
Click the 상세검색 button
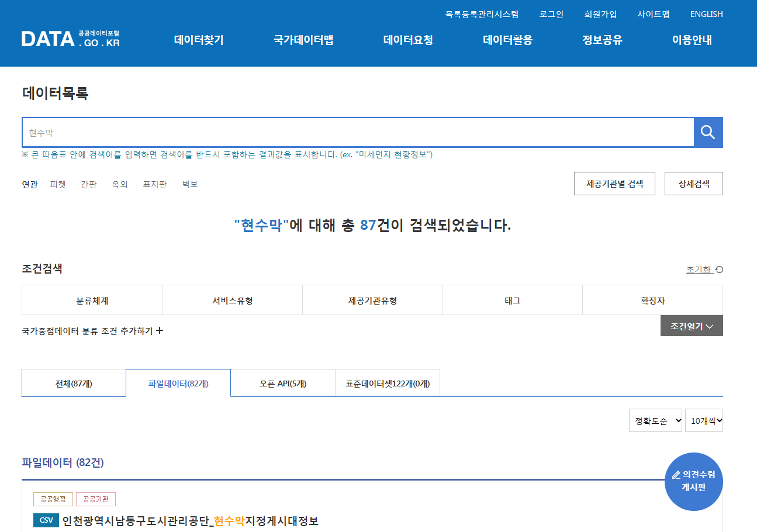694,184
